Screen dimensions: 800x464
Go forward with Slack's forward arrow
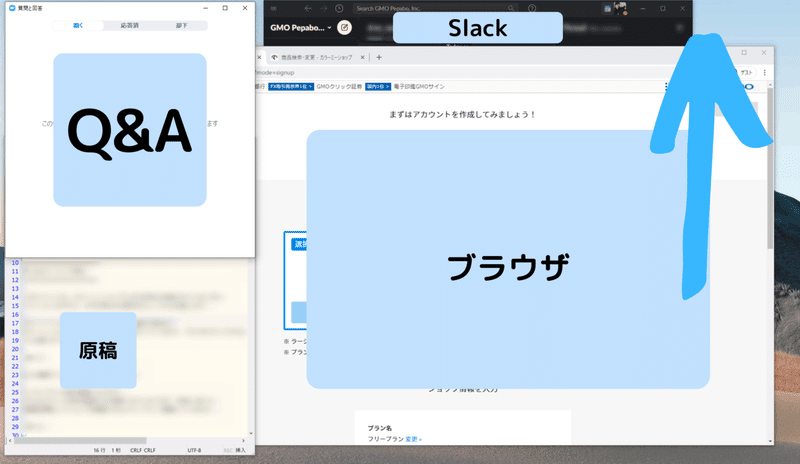[x=323, y=8]
